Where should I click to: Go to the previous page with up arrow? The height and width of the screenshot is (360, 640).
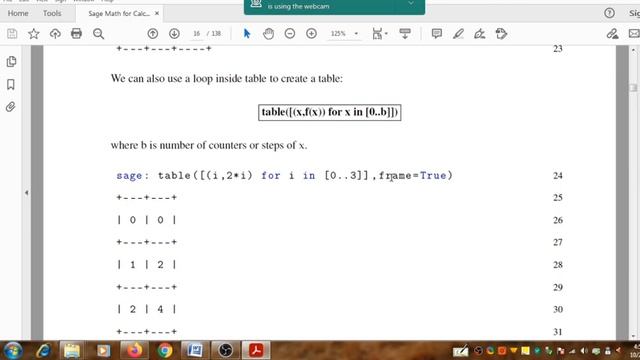pyautogui.click(x=153, y=33)
